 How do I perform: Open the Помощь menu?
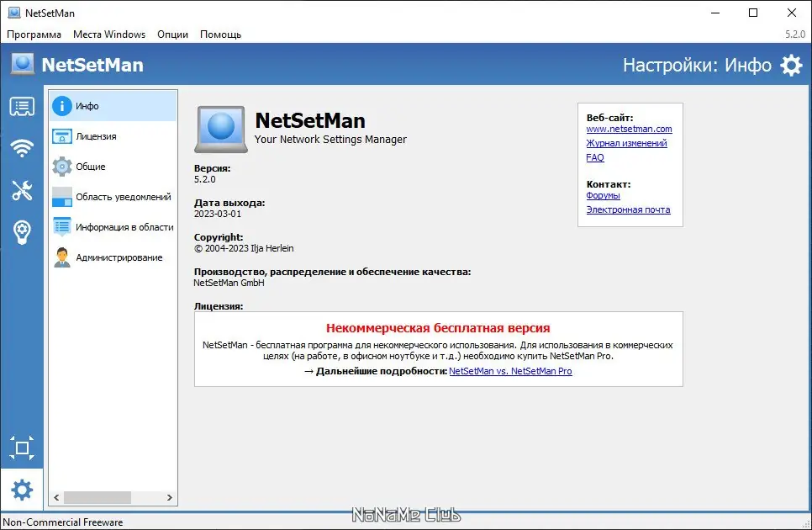point(220,34)
